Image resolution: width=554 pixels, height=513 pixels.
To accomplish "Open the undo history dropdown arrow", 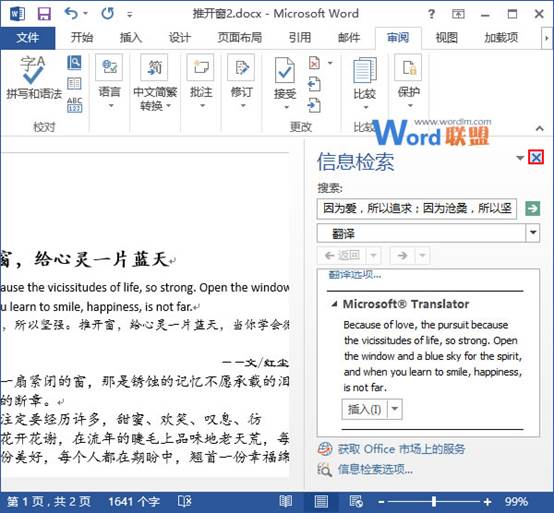I will 86,14.
